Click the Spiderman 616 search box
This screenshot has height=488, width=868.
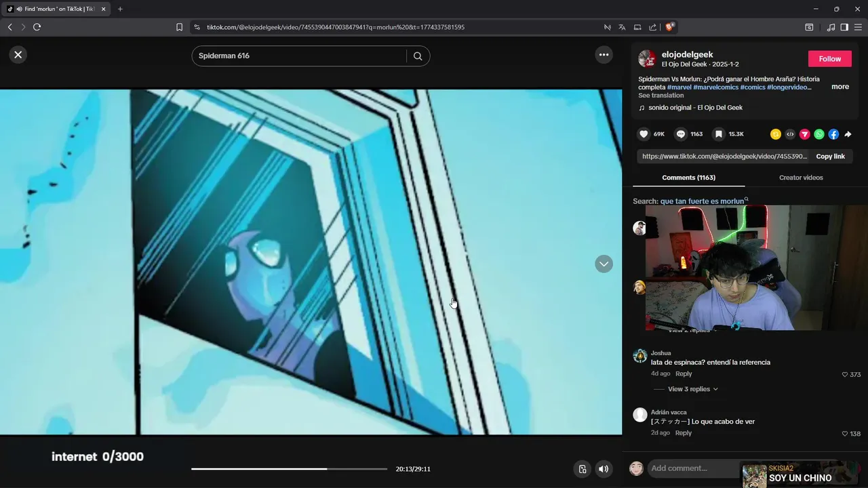(298, 56)
